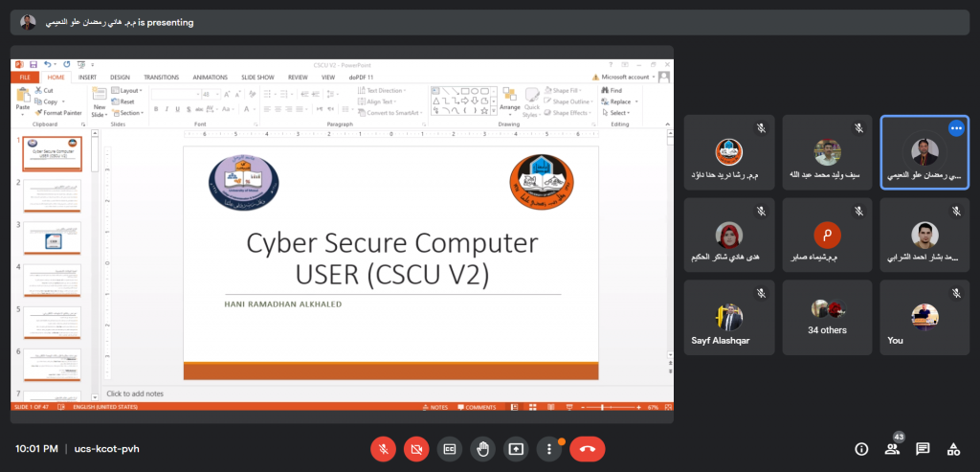
Task: Raise your hand
Action: click(482, 448)
